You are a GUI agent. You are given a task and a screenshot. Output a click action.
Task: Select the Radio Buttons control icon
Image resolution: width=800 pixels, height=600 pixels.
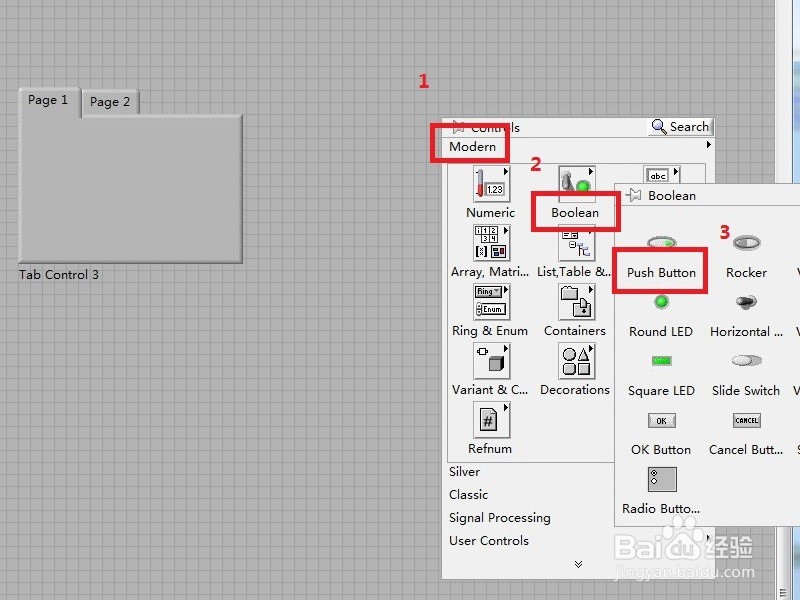click(662, 480)
